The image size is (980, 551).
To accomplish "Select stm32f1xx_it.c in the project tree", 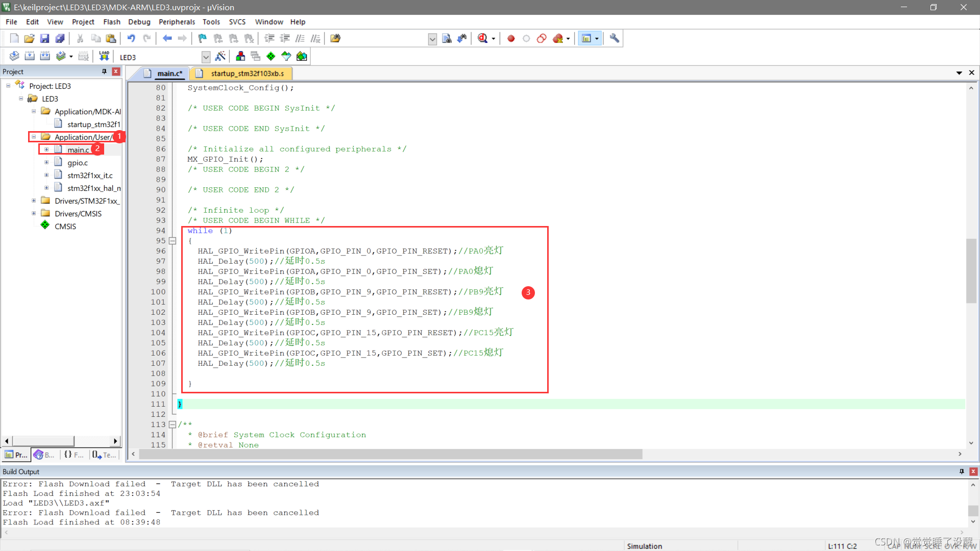I will tap(90, 176).
